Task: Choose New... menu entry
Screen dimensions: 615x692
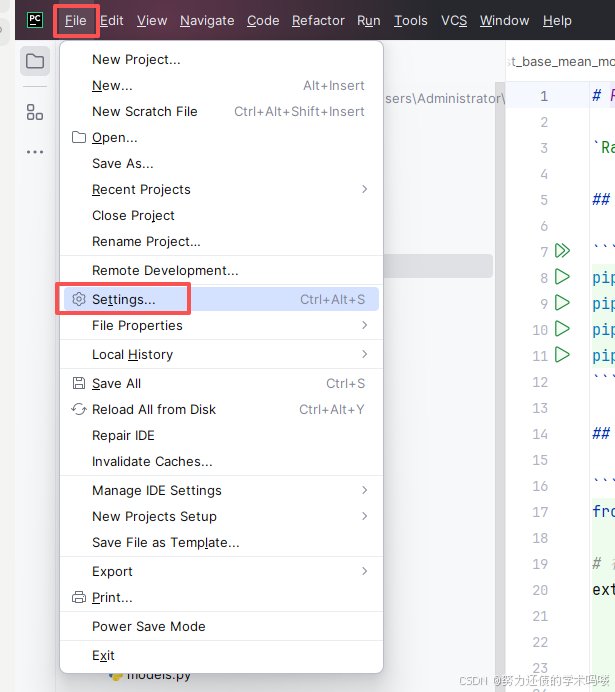Action: click(x=221, y=86)
